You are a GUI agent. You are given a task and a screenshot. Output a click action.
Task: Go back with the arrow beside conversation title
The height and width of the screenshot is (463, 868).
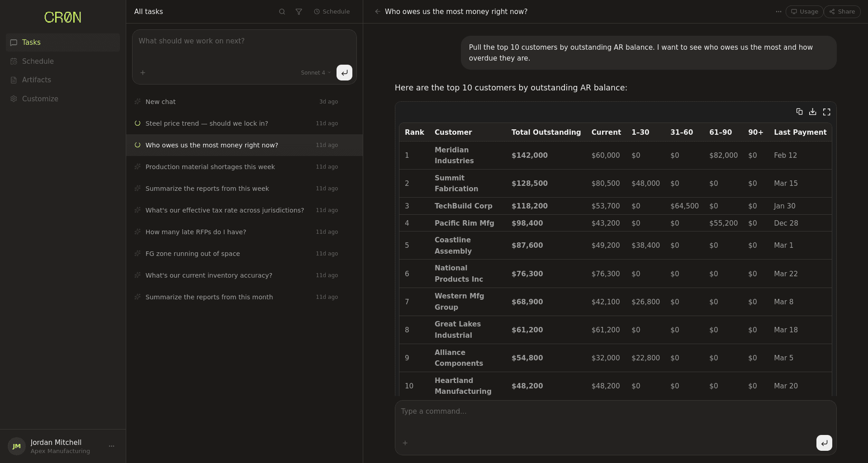pos(377,12)
